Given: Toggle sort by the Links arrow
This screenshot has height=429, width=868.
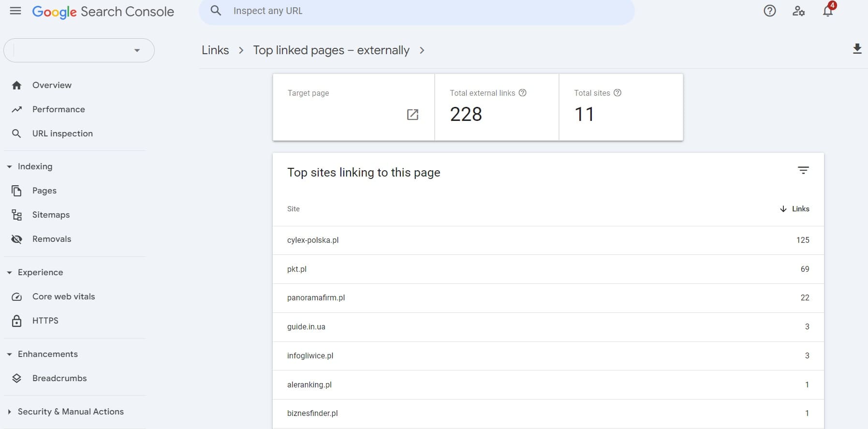Looking at the screenshot, I should (783, 209).
